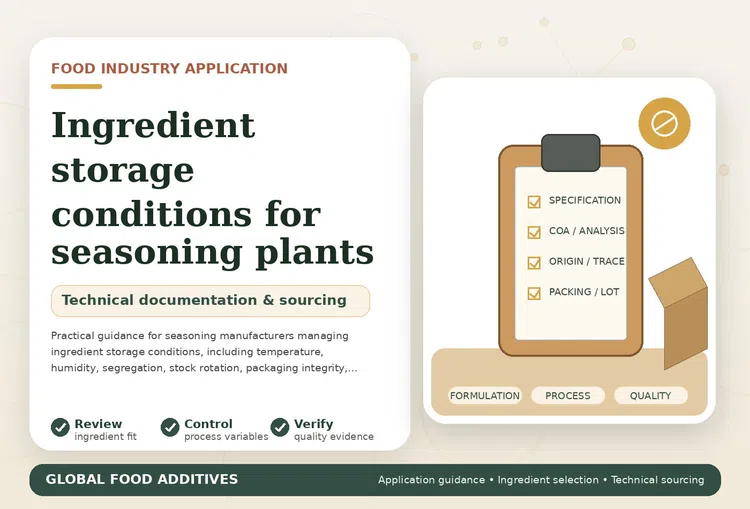Click the gray clipboard clip
The height and width of the screenshot is (509, 750).
click(x=571, y=153)
